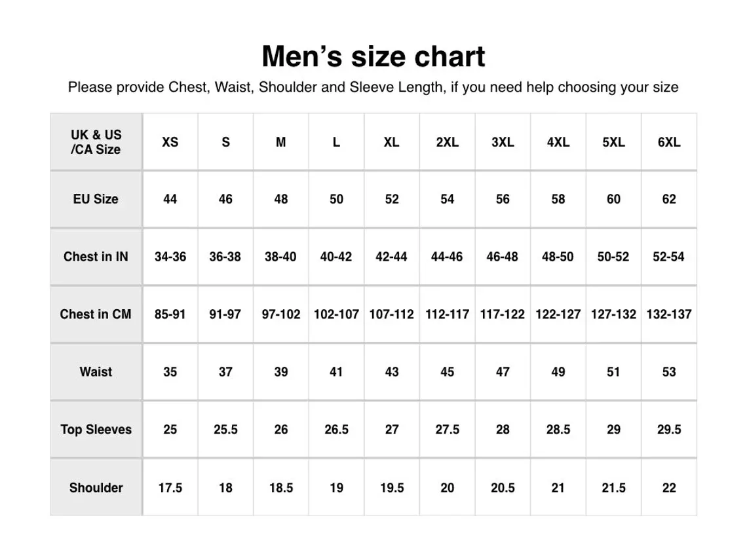Click the 42-44 chest inches cell
The height and width of the screenshot is (560, 747).
coord(391,257)
